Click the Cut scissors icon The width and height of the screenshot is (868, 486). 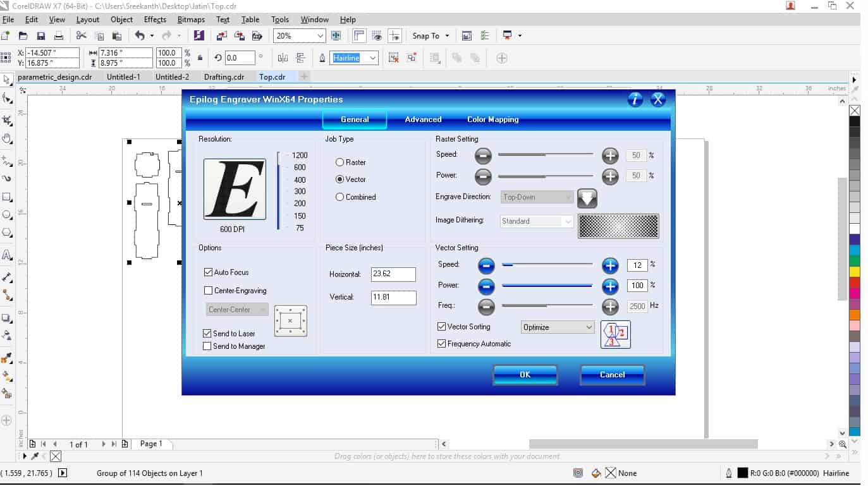81,35
